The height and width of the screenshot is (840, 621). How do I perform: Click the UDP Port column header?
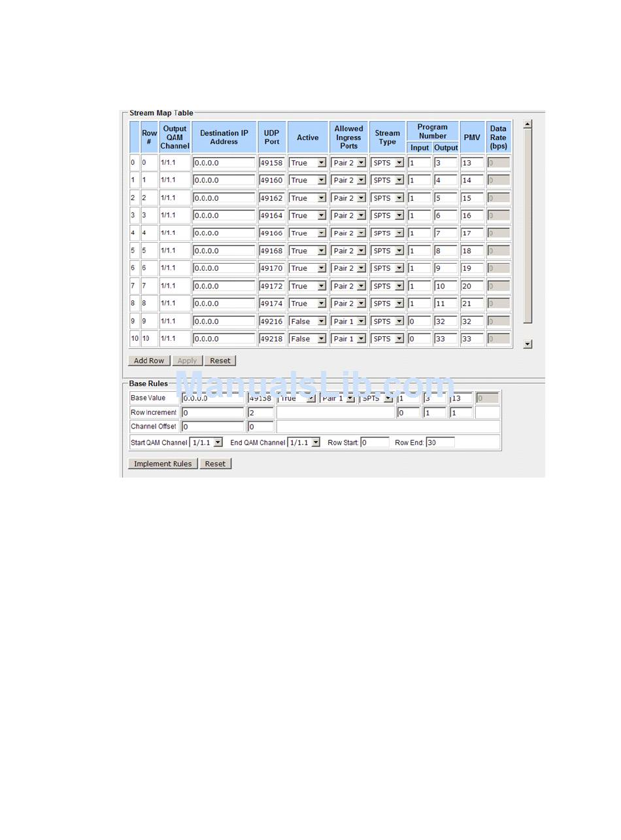tap(272, 137)
